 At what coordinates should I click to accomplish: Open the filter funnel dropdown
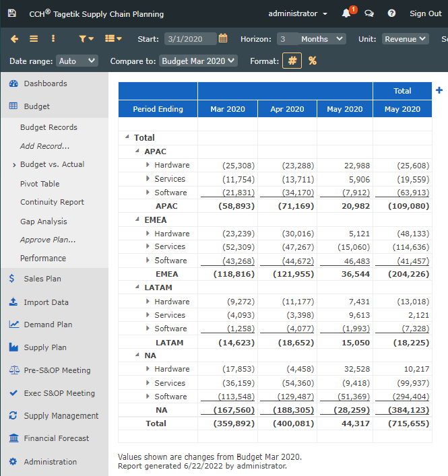[86, 39]
